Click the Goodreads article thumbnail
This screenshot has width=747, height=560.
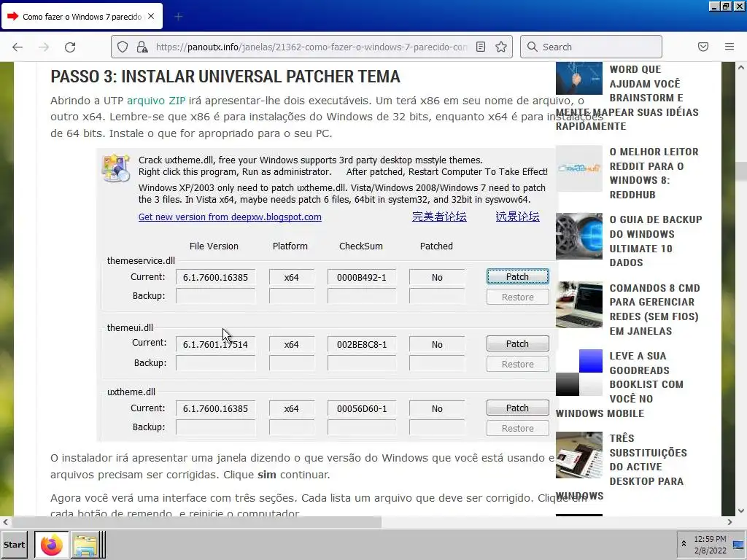578,373
